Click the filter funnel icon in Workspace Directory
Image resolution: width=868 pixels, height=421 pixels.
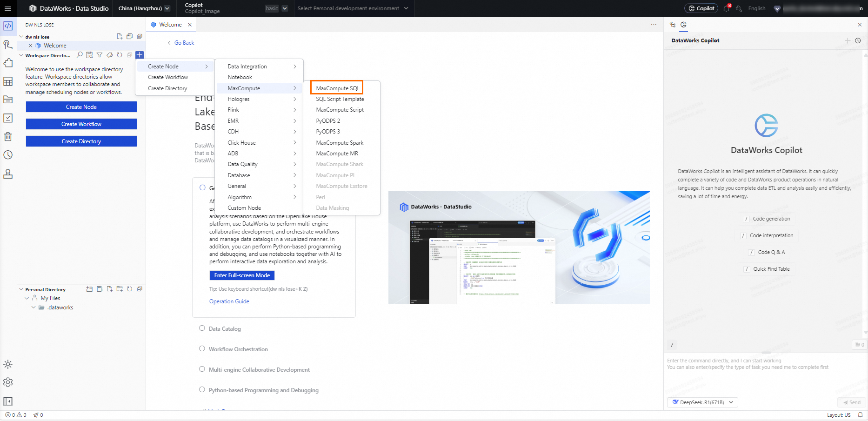pyautogui.click(x=100, y=55)
